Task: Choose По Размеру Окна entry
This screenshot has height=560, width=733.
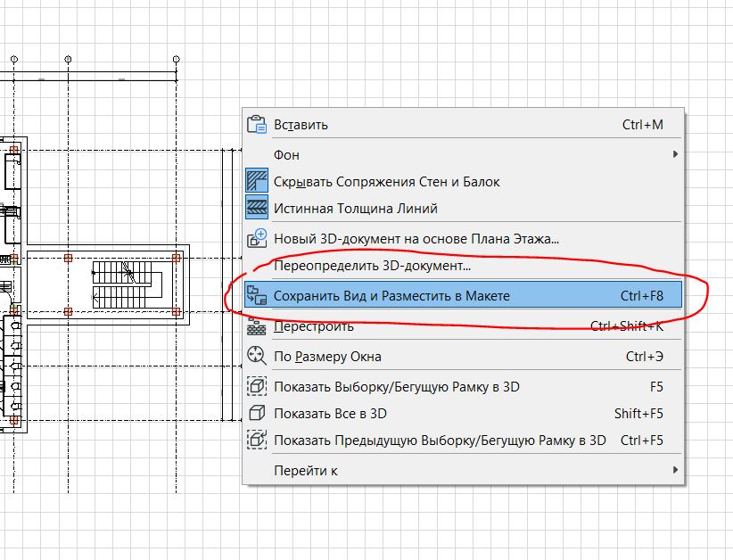Action: click(x=463, y=356)
